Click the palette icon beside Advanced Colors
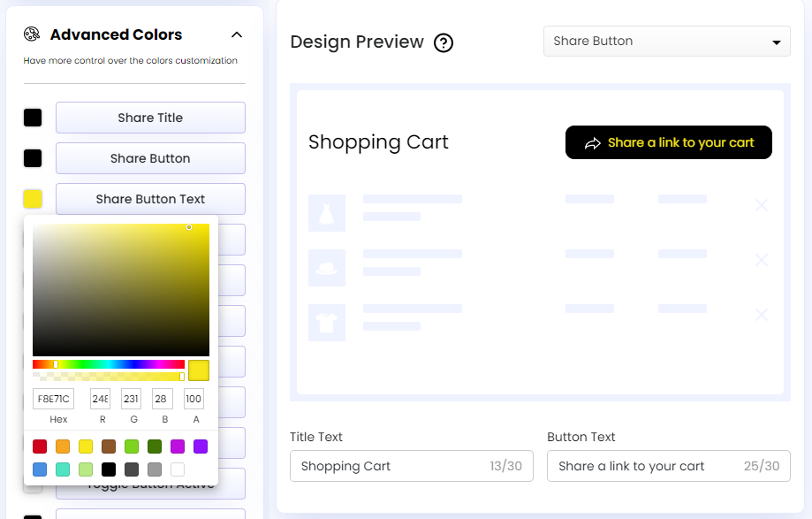The image size is (812, 519). pyautogui.click(x=32, y=34)
